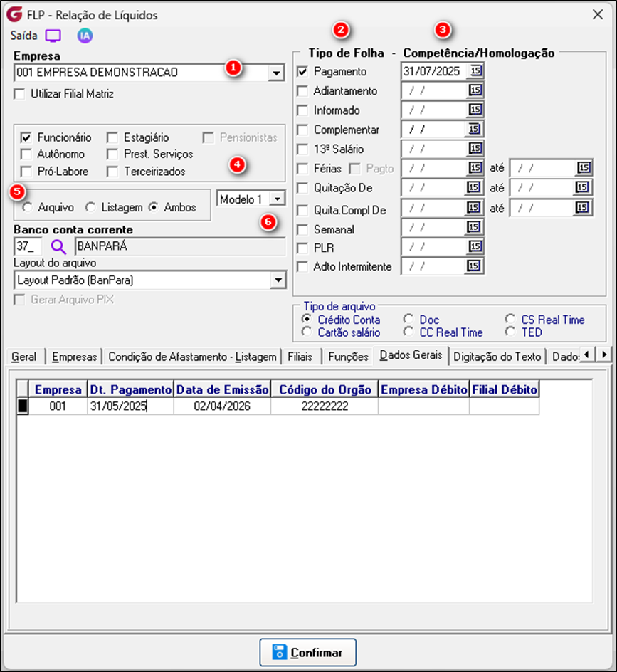The image size is (617, 672).
Task: Click Dt. Pagamento cell 31/05/2025
Action: [131, 406]
